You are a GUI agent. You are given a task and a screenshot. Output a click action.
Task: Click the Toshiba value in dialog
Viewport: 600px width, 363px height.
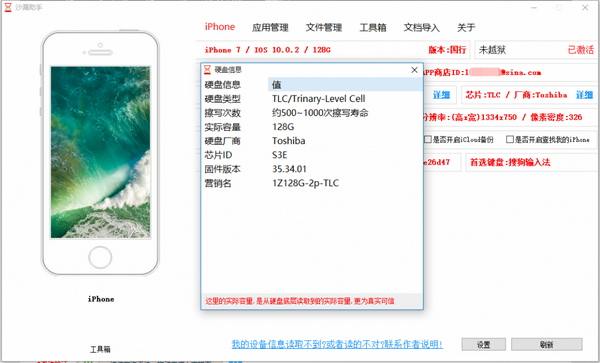click(289, 141)
